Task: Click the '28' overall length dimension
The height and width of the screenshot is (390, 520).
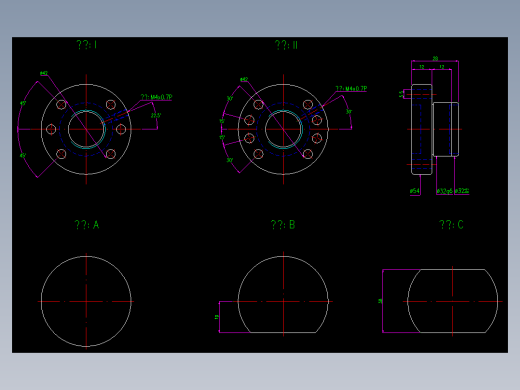Action: [x=435, y=58]
